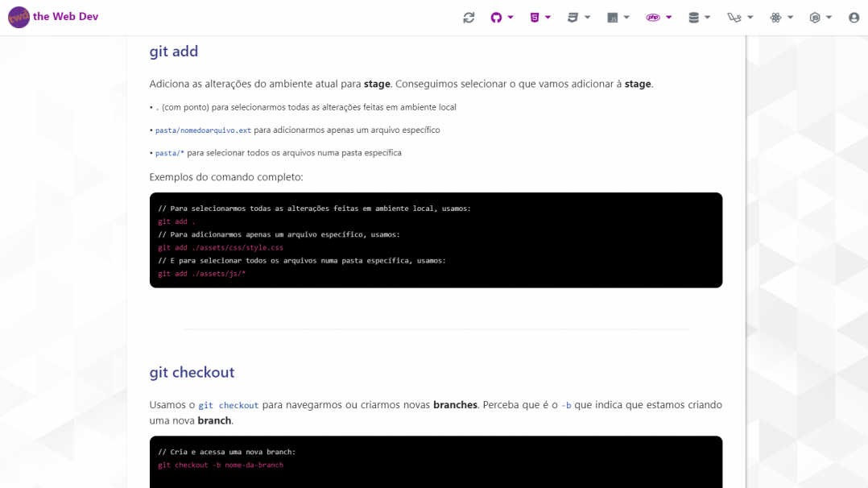
Task: Click the Web Dev site logo
Action: (x=53, y=16)
